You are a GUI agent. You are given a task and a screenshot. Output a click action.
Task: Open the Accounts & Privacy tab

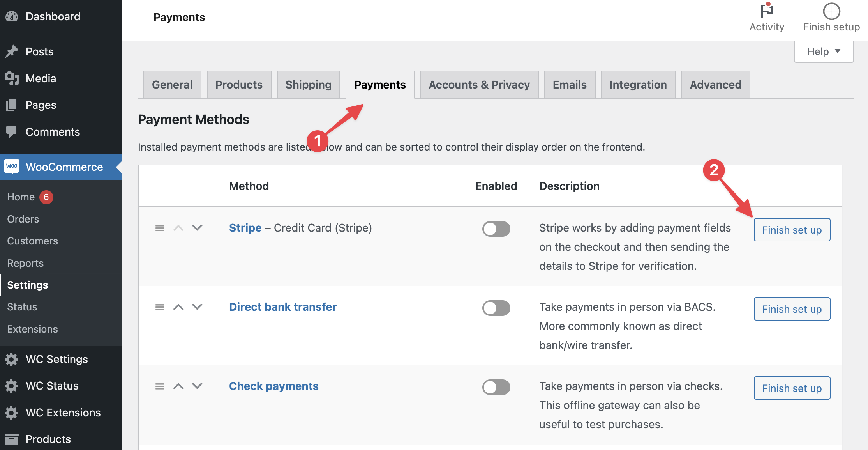point(479,84)
